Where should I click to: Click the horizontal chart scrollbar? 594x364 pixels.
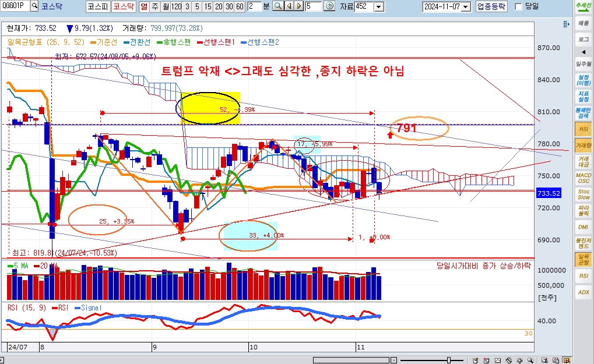(x=351, y=361)
